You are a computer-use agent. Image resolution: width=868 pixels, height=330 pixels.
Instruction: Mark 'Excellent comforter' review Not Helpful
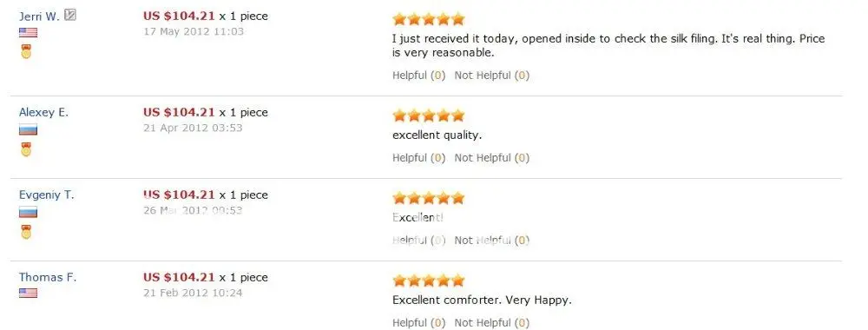point(491,323)
